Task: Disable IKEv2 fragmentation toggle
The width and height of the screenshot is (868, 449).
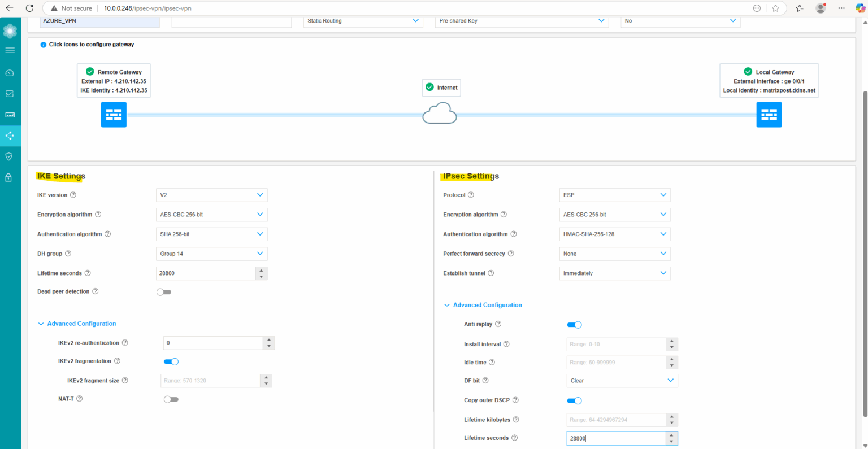Action: (171, 361)
